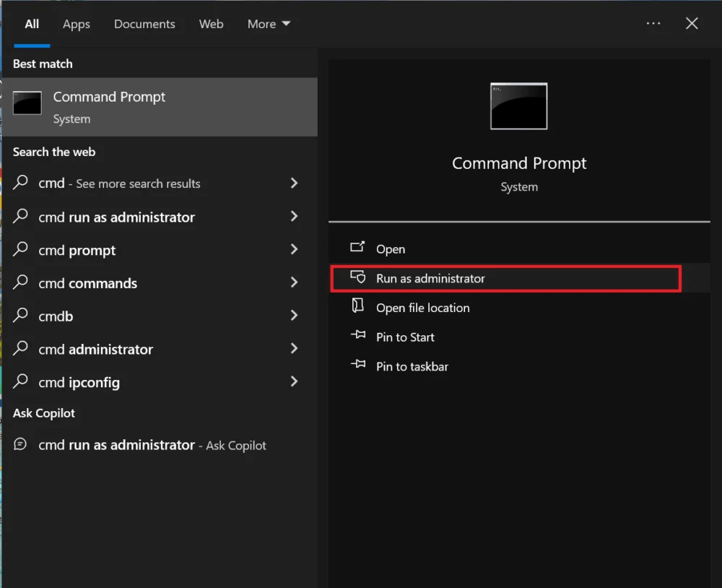
Task: Click the Open file location icon
Action: coord(357,307)
